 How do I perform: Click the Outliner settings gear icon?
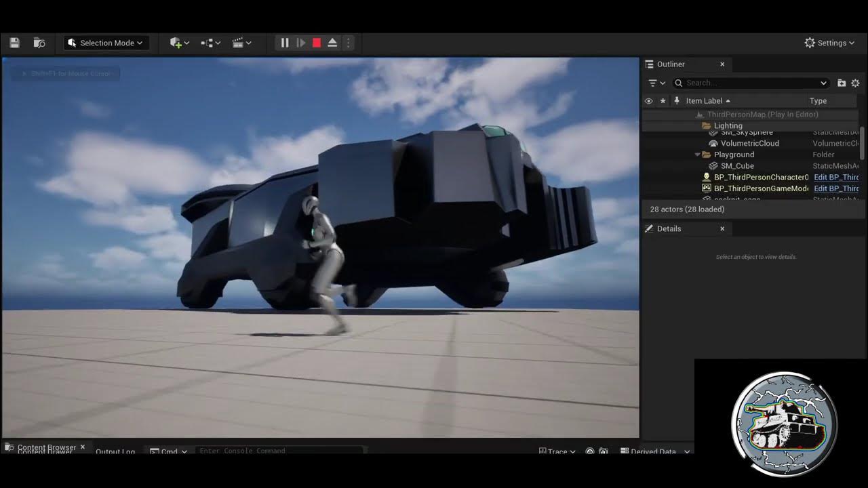[855, 82]
